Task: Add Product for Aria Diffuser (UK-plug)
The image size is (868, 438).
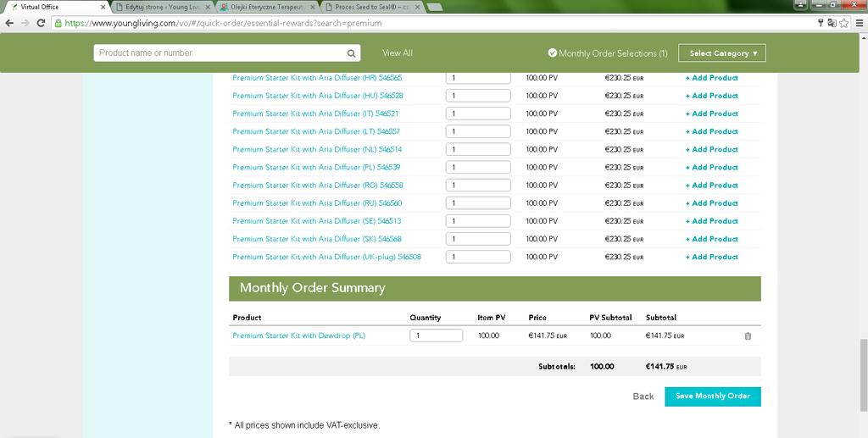Action: click(712, 257)
